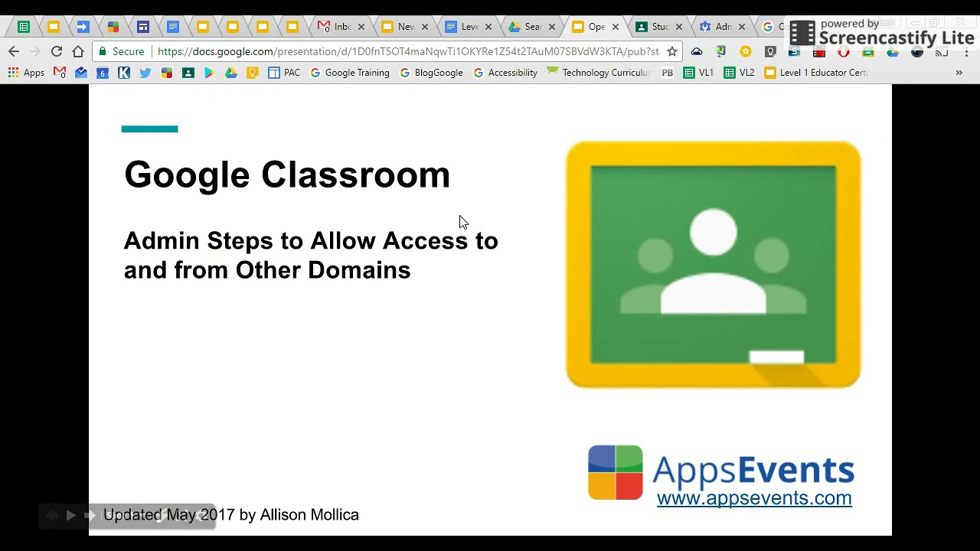Click the lightbulb extension icon in toolbar
The width and height of the screenshot is (980, 551).
(770, 51)
